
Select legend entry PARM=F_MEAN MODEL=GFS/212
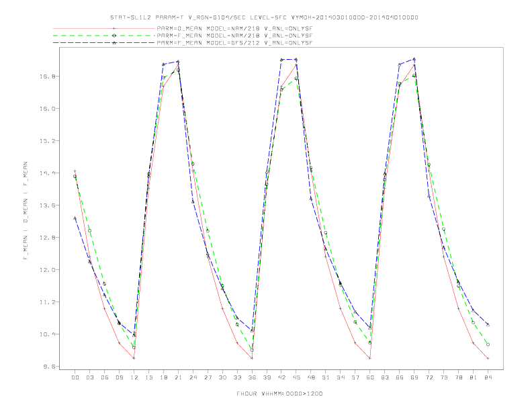[x=234, y=43]
